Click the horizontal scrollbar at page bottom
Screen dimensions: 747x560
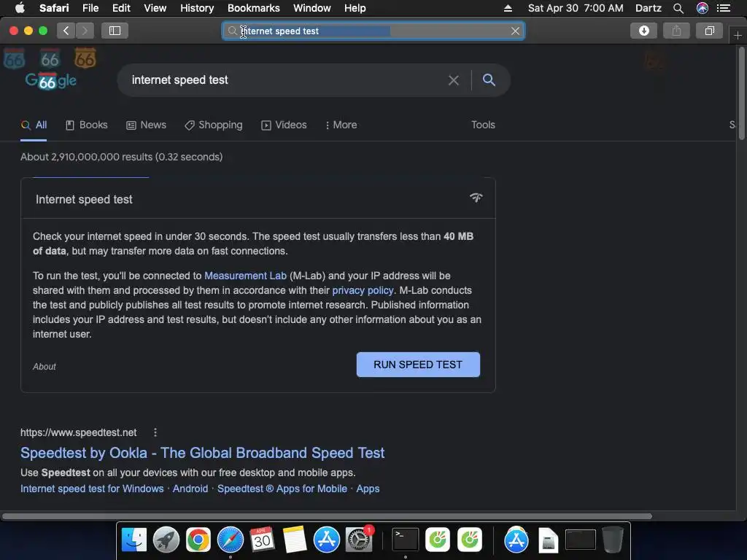327,516
